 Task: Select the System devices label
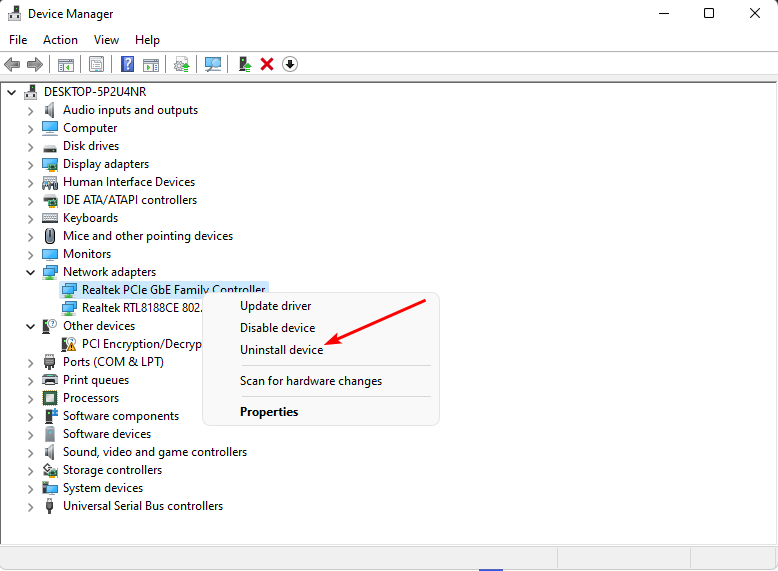[x=103, y=488]
